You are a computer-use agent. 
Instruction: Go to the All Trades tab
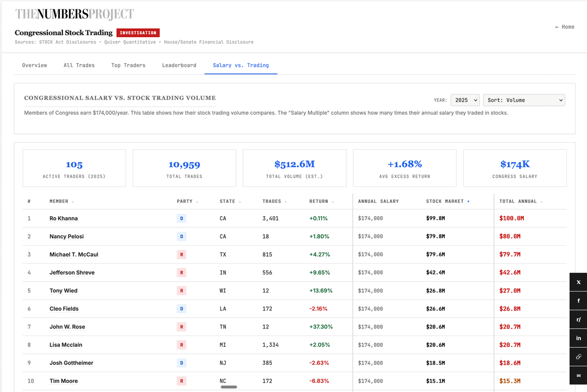(79, 65)
